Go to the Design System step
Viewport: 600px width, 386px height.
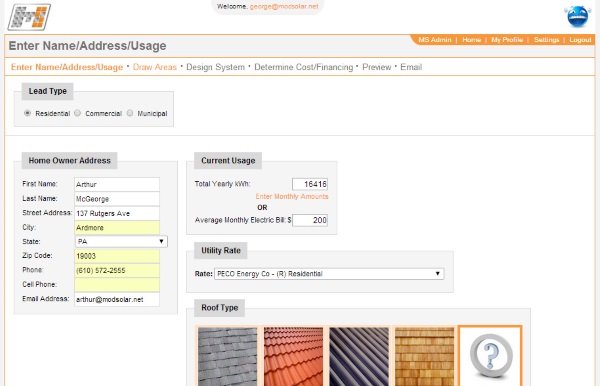click(x=215, y=67)
